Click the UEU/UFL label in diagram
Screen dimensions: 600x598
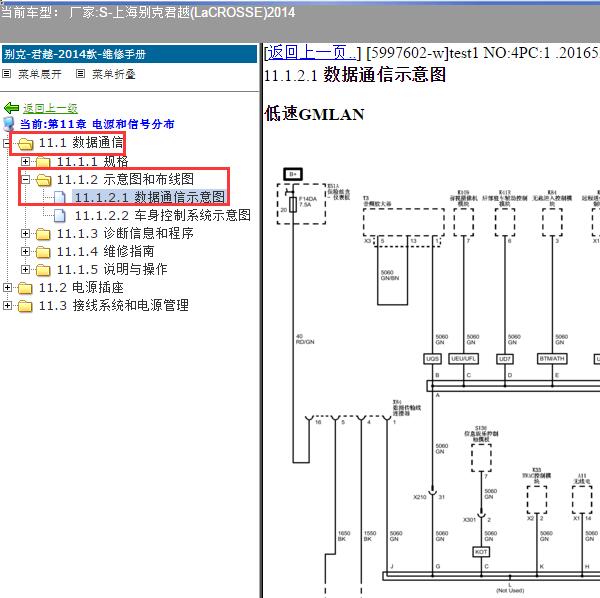pyautogui.click(x=463, y=359)
